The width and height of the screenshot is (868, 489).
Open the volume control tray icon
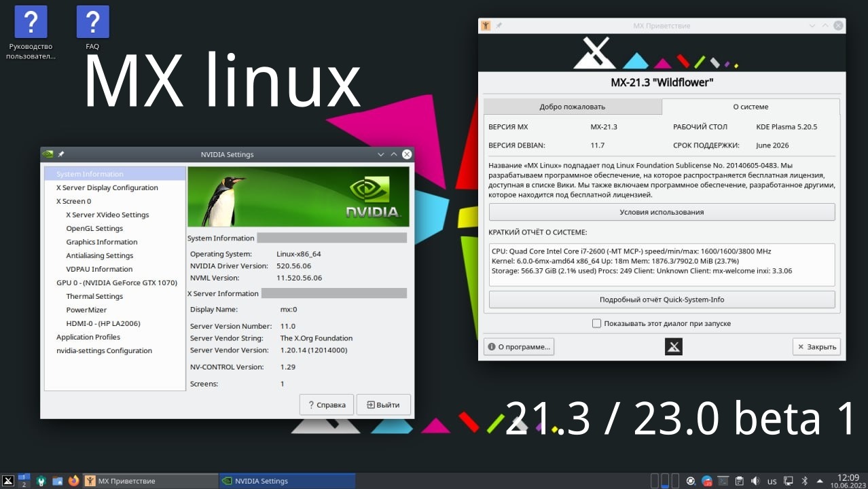click(x=755, y=481)
